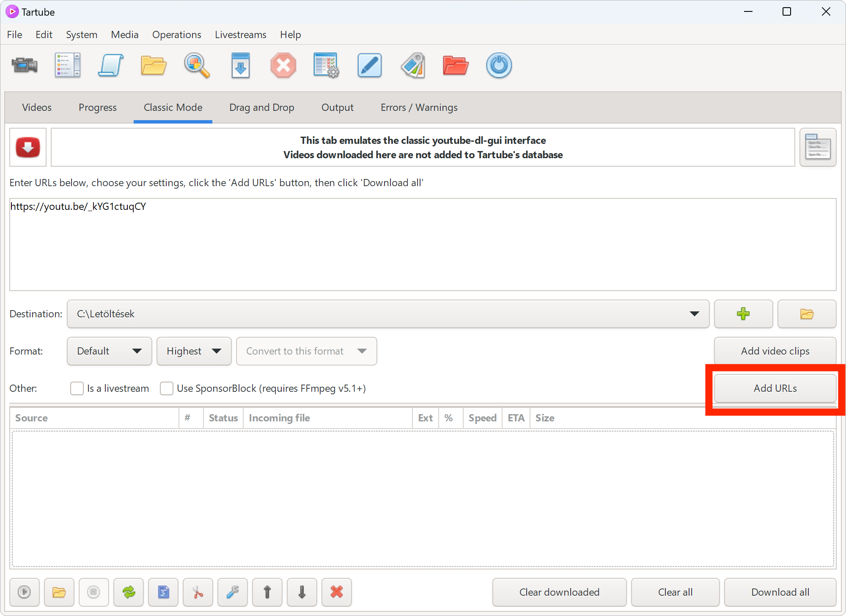Open the Help menu
The width and height of the screenshot is (846, 616).
point(291,35)
